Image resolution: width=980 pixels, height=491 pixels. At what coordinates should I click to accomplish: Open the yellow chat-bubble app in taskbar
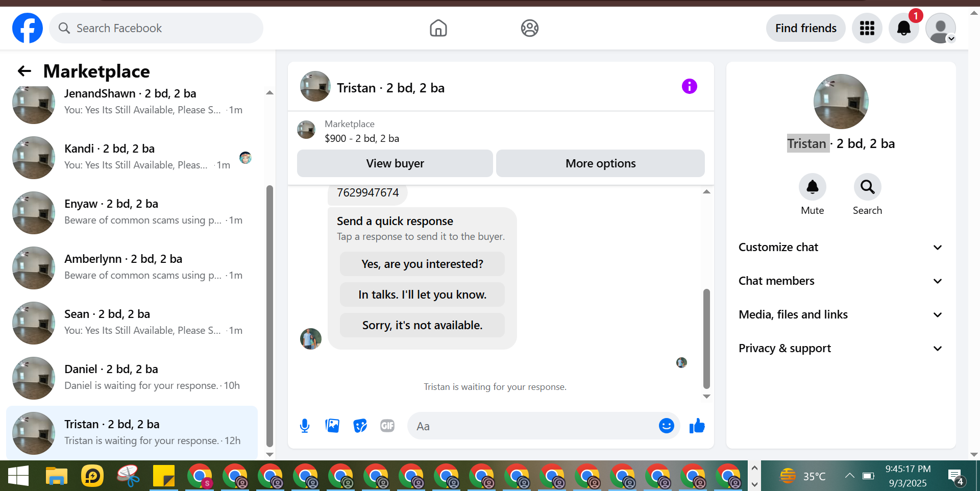(92, 476)
